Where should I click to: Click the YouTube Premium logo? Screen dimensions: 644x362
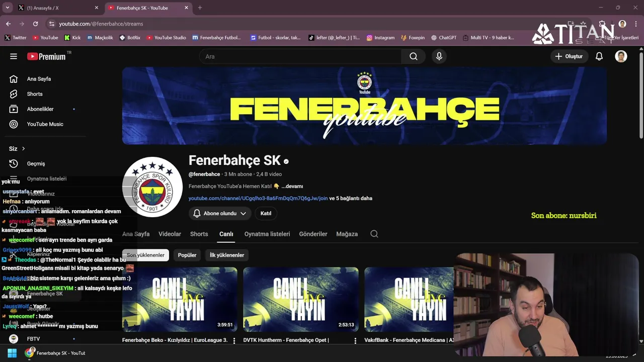click(x=46, y=56)
